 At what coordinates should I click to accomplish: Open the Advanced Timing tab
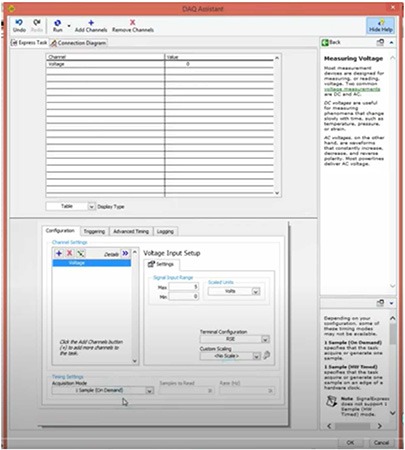click(131, 231)
